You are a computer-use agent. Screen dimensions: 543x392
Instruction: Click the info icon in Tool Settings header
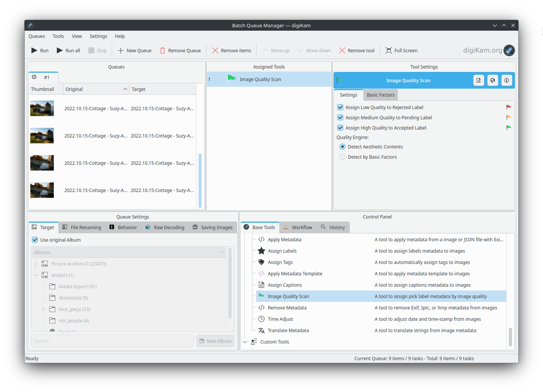506,80
